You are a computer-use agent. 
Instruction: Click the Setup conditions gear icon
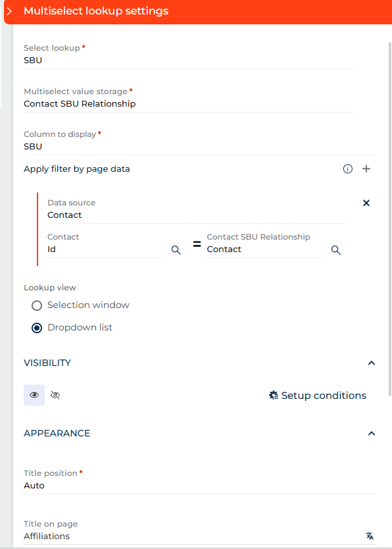(274, 396)
